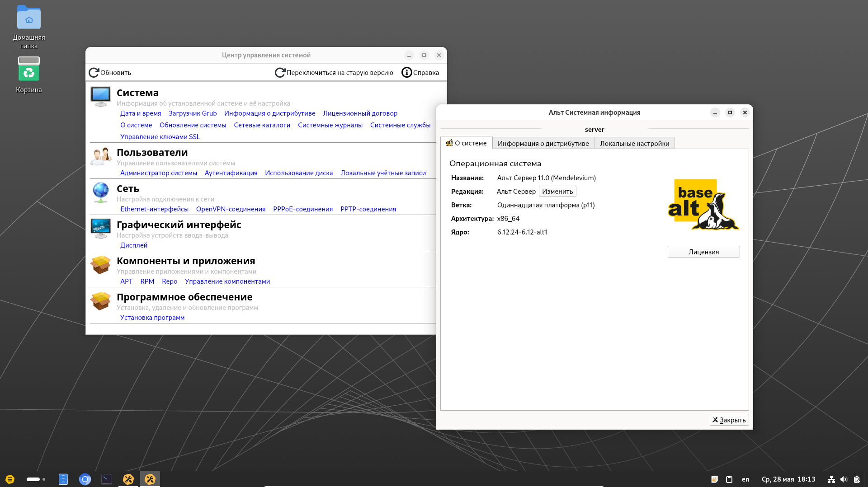
Task: Open Repo link
Action: click(170, 281)
